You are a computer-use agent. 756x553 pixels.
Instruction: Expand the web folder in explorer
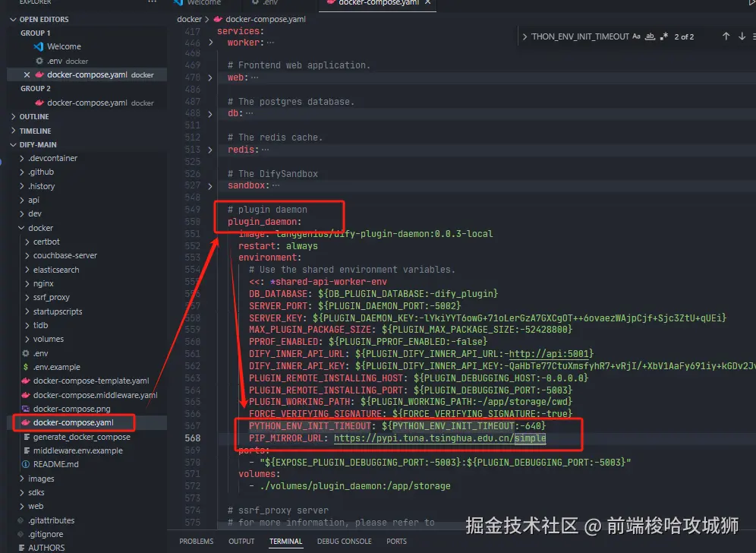point(22,506)
